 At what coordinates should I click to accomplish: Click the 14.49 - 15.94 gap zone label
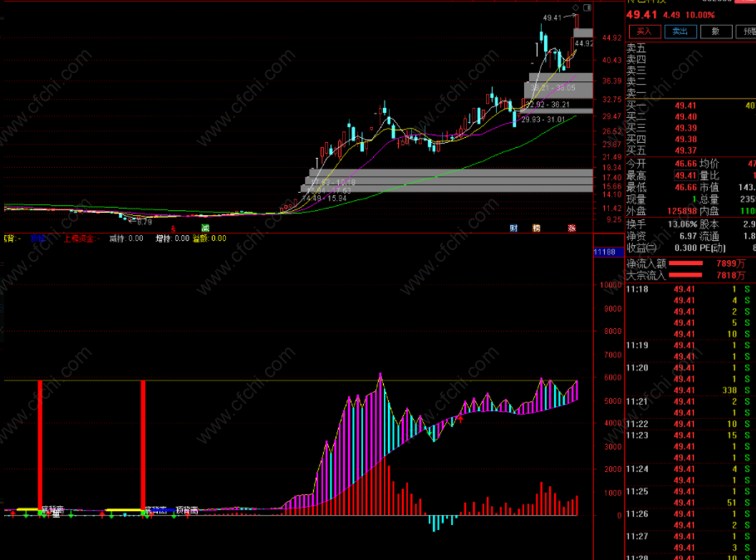point(324,199)
